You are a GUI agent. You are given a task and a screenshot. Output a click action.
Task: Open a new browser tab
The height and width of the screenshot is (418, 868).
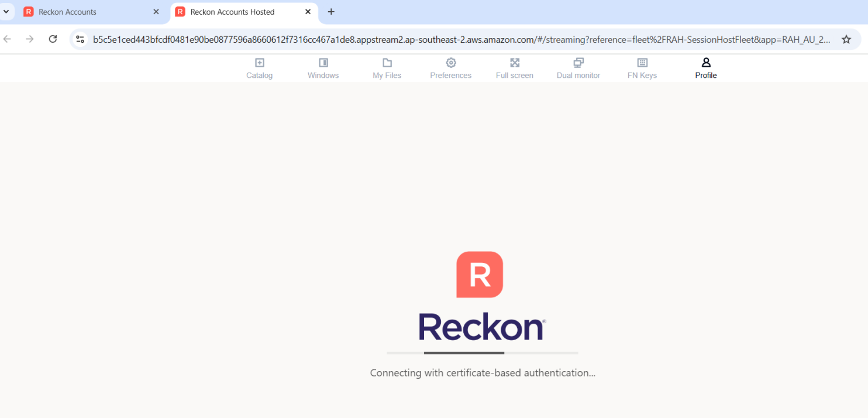[331, 12]
